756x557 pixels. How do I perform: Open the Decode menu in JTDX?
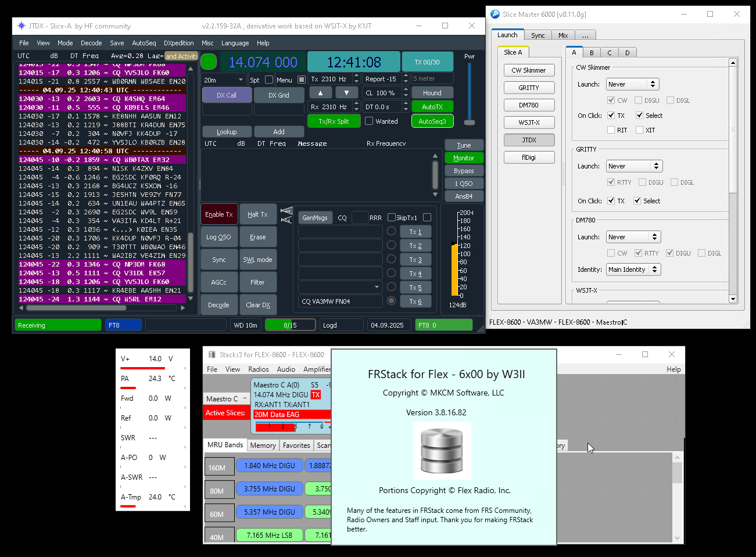point(91,43)
